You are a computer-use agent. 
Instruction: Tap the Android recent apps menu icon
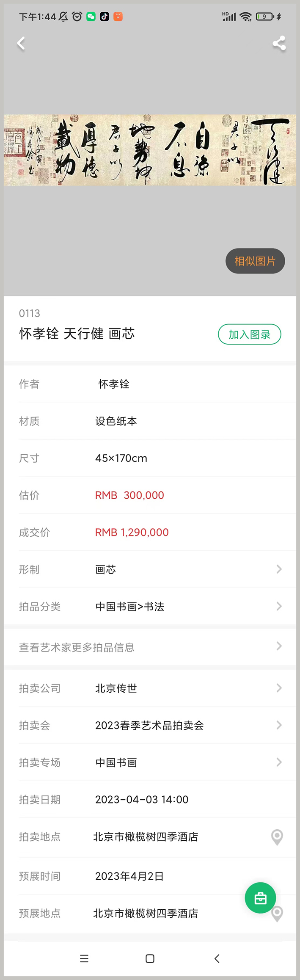coord(84,958)
